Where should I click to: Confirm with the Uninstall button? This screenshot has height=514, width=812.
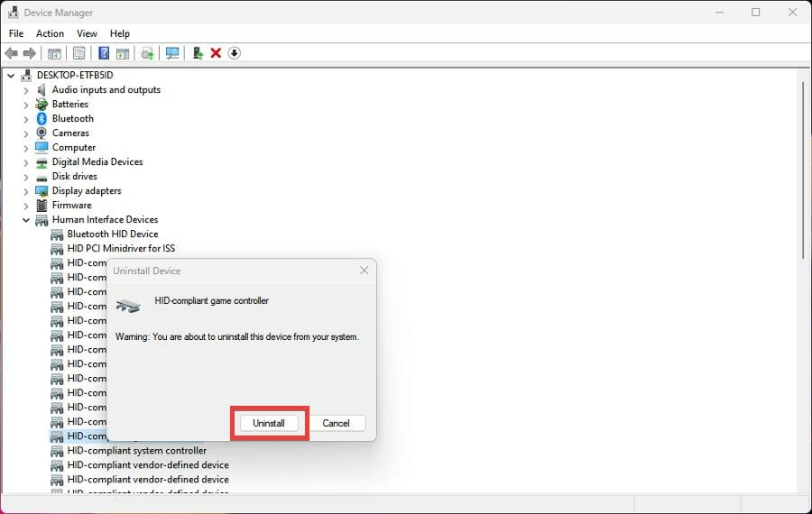click(269, 423)
